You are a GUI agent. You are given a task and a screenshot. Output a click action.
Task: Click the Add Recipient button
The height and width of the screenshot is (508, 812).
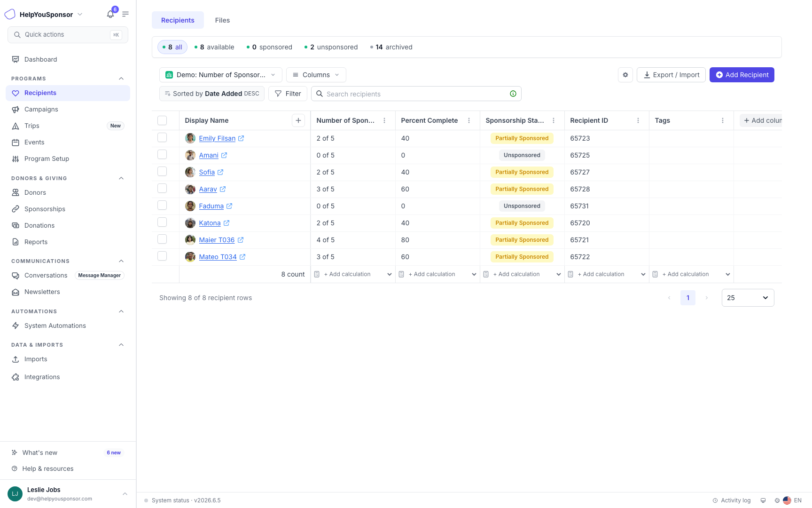[742, 75]
